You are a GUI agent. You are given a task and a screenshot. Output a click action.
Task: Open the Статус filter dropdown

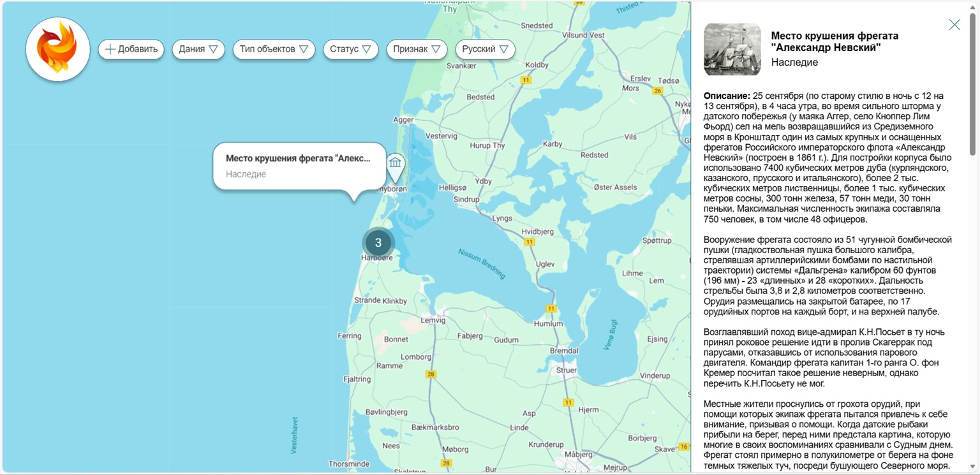tap(350, 49)
